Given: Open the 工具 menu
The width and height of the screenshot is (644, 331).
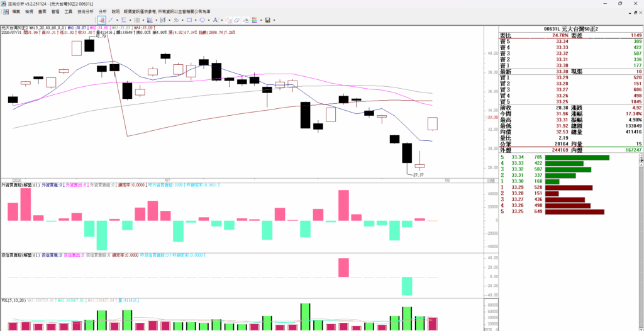Looking at the screenshot, I should point(68,11).
